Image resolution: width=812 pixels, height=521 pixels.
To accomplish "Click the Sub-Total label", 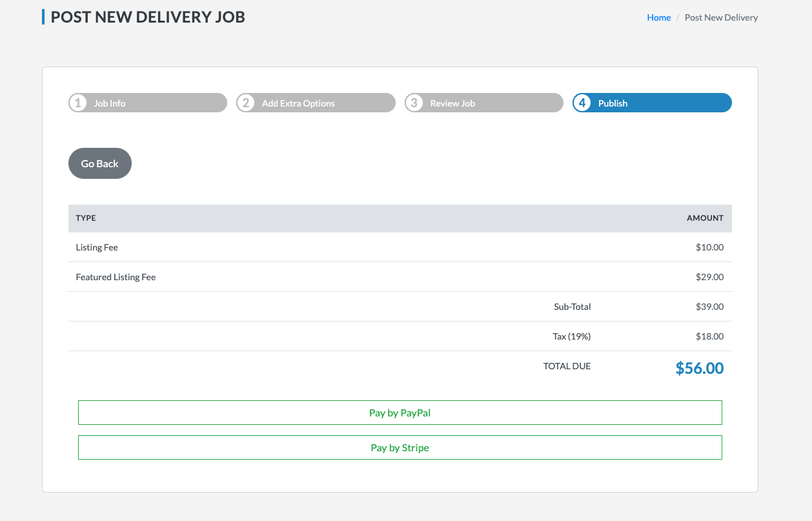I will 572,307.
